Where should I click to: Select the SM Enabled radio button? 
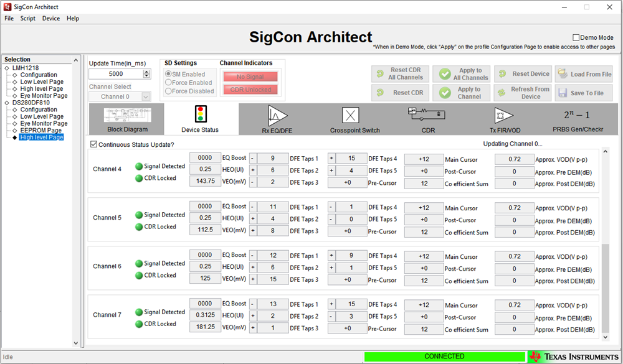[168, 74]
